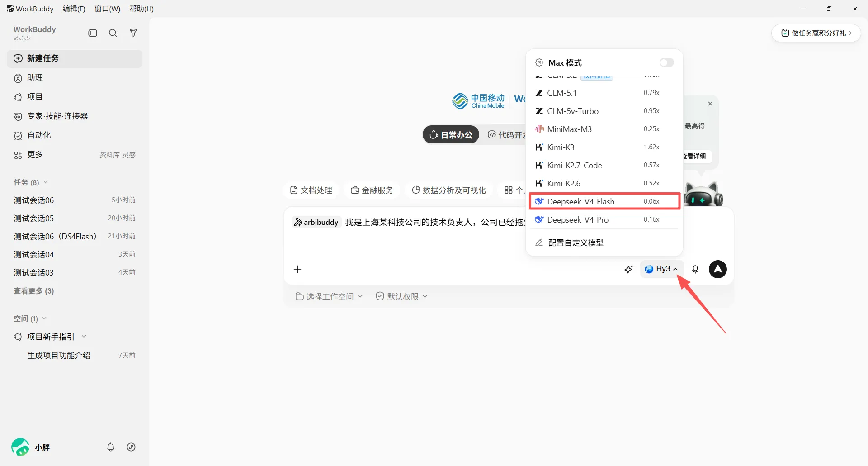
Task: Click the plus attachment icon
Action: pyautogui.click(x=297, y=269)
